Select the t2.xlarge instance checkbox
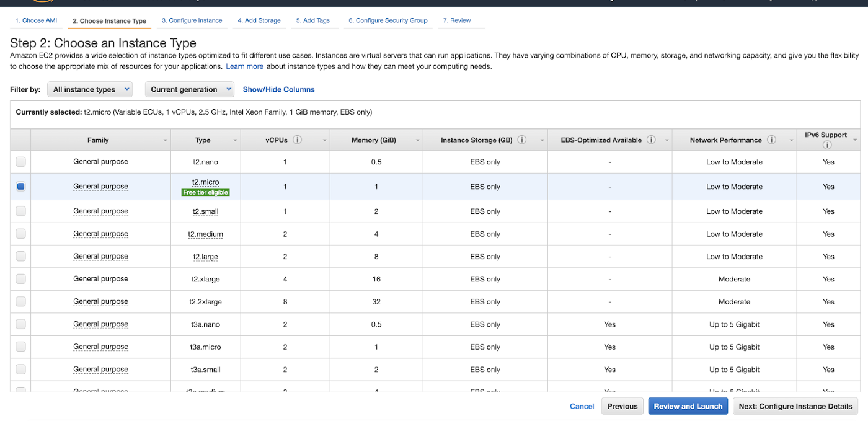 pos(20,279)
